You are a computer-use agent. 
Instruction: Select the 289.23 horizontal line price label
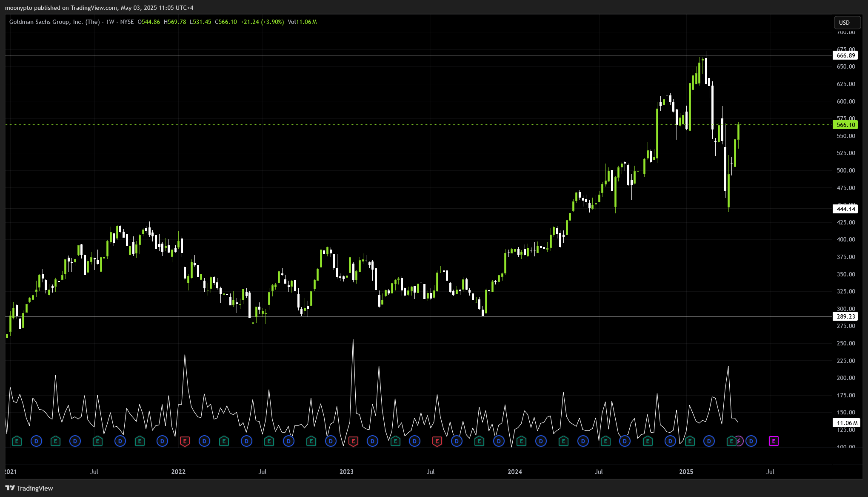coord(845,316)
